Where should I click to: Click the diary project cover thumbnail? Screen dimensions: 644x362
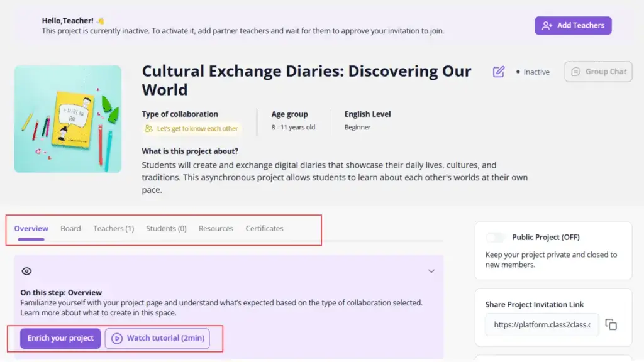click(68, 119)
